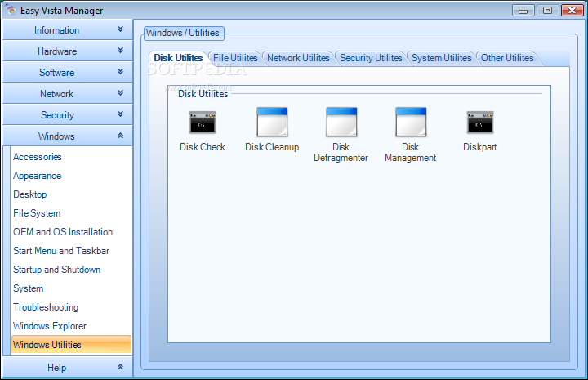This screenshot has width=588, height=380.
Task: Click the Diskpart label text
Action: coord(479,147)
